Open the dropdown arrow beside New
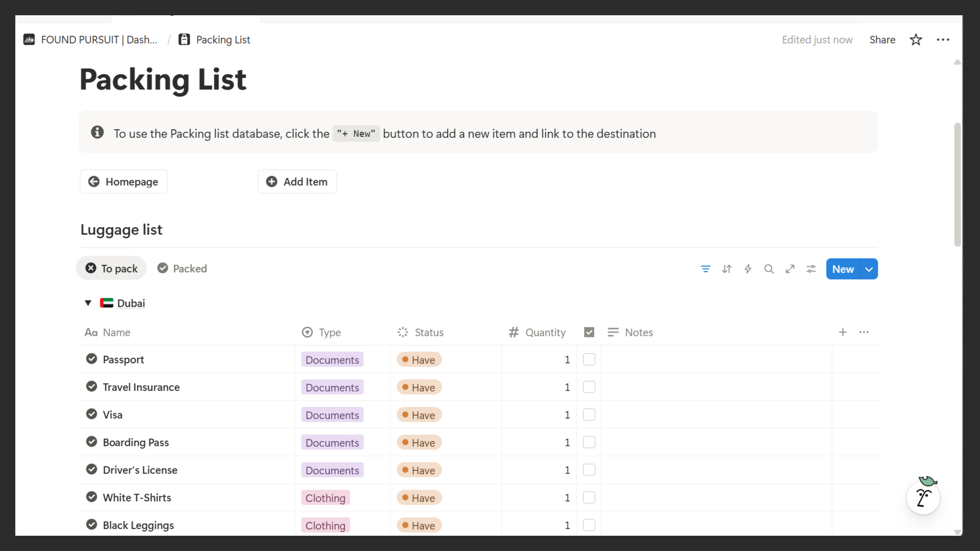 (869, 269)
